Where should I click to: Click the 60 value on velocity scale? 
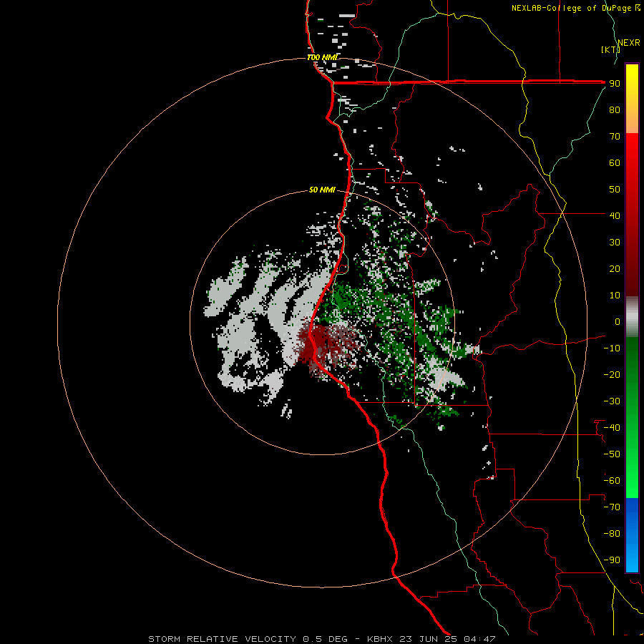[615, 163]
